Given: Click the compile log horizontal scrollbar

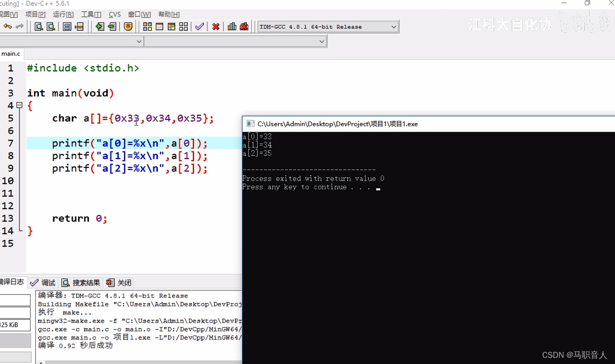Looking at the screenshot, I should (140, 362).
